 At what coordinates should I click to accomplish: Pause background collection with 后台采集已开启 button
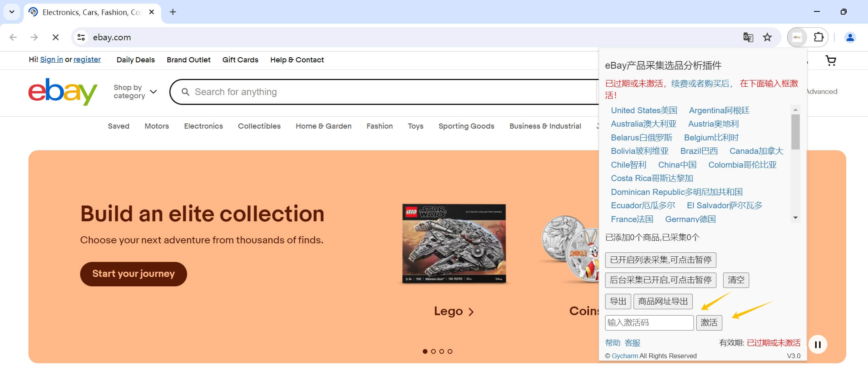(x=660, y=280)
